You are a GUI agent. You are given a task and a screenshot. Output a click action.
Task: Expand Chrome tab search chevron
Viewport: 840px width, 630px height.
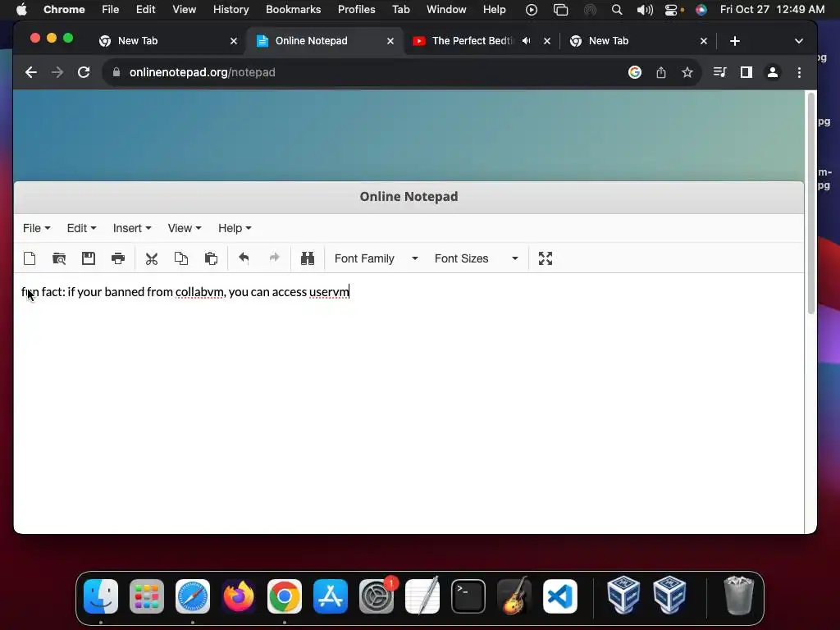(799, 41)
